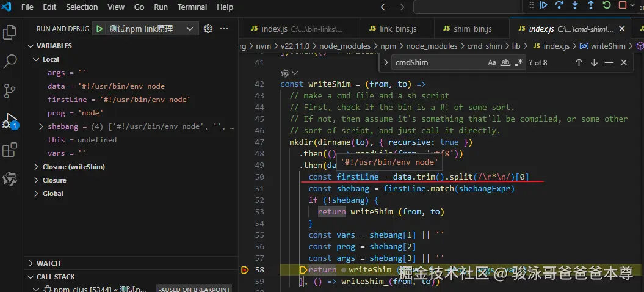Click the debug Step Into arrow
This screenshot has height=292, width=644.
point(575,5)
